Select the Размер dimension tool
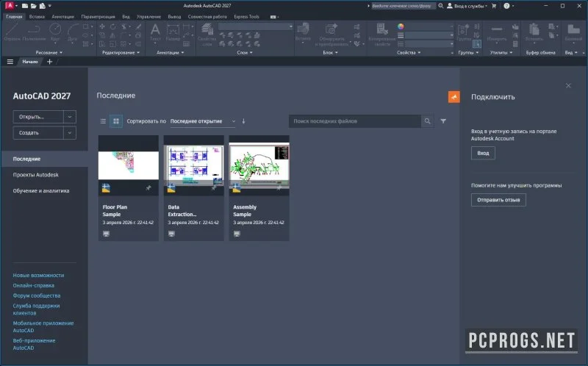 (x=173, y=32)
